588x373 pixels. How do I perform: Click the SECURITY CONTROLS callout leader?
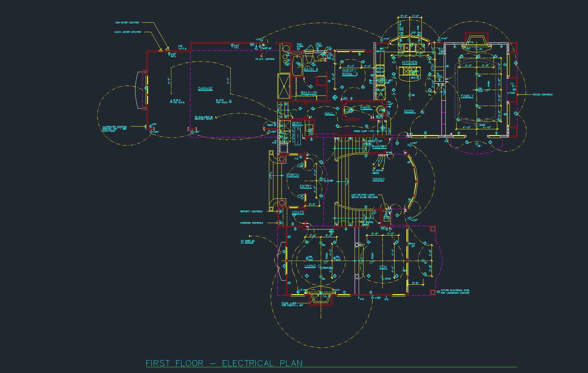click(251, 211)
